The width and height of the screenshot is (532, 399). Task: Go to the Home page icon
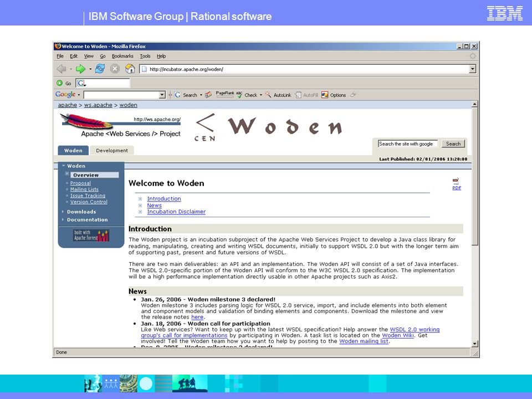130,69
